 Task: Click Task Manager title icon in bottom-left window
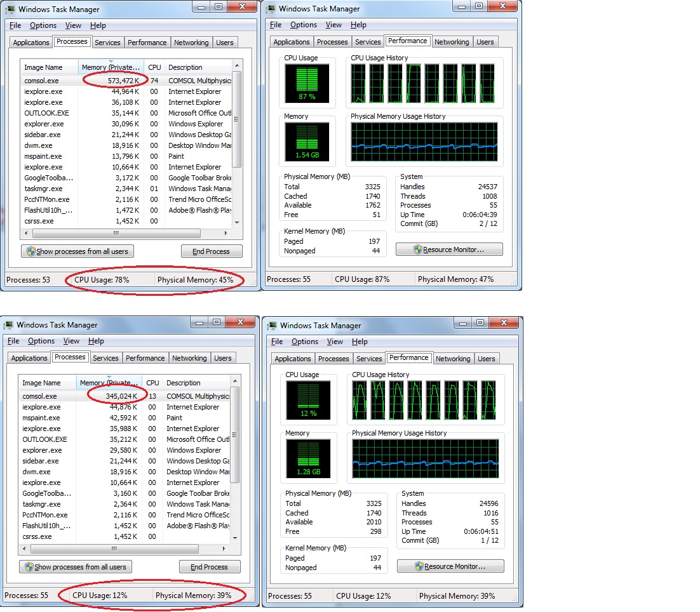pyautogui.click(x=8, y=325)
